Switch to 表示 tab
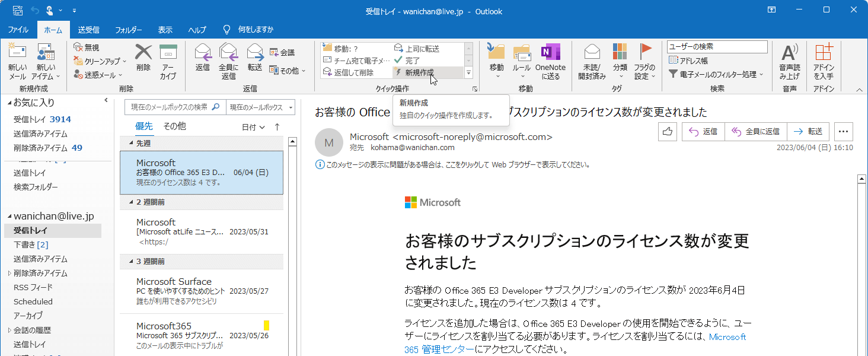 coord(165,30)
